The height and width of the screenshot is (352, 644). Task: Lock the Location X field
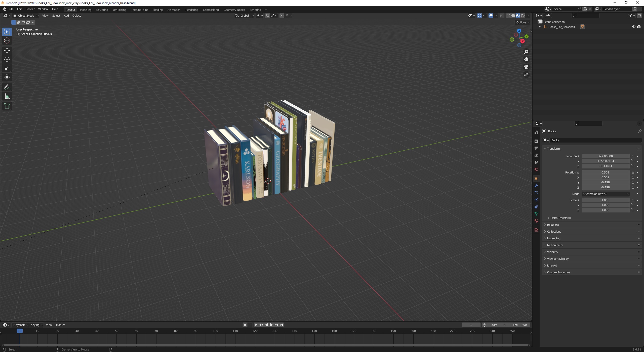[x=632, y=156]
